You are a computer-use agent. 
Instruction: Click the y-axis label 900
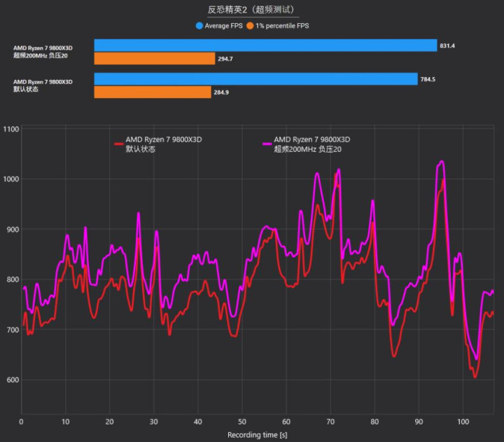point(13,229)
